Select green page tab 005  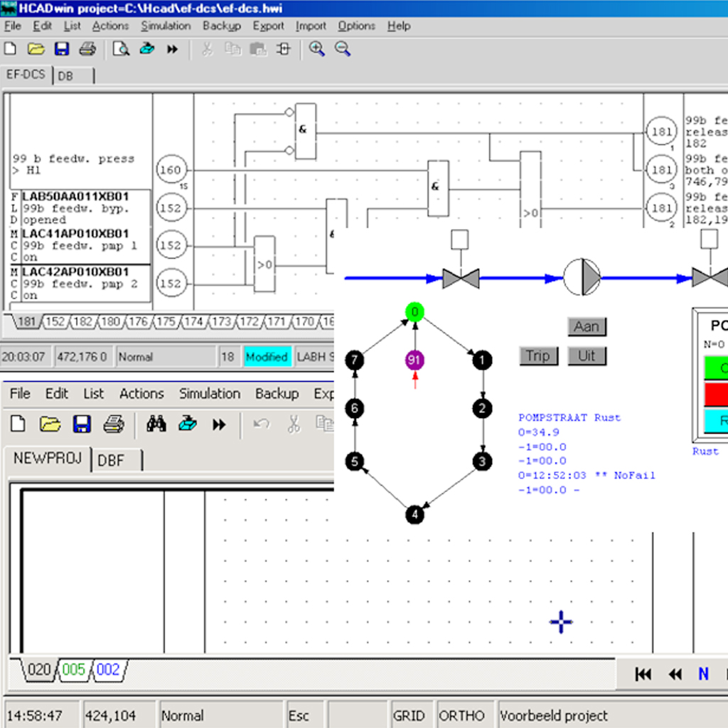tap(74, 670)
